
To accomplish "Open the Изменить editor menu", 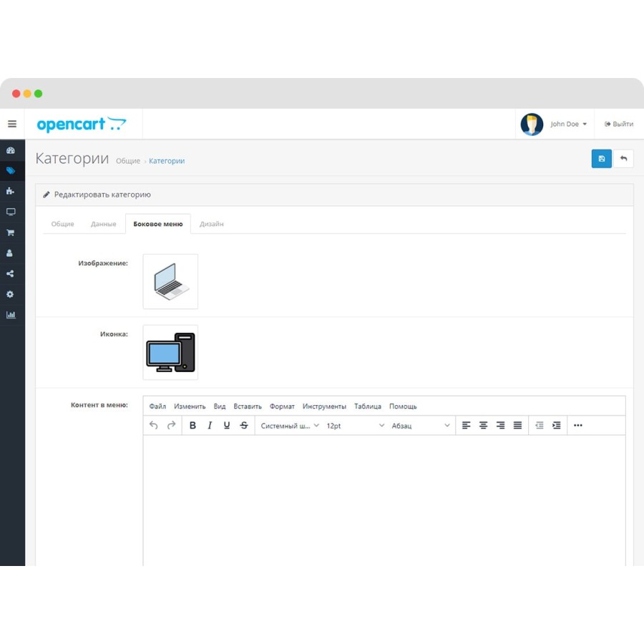I will coord(190,406).
